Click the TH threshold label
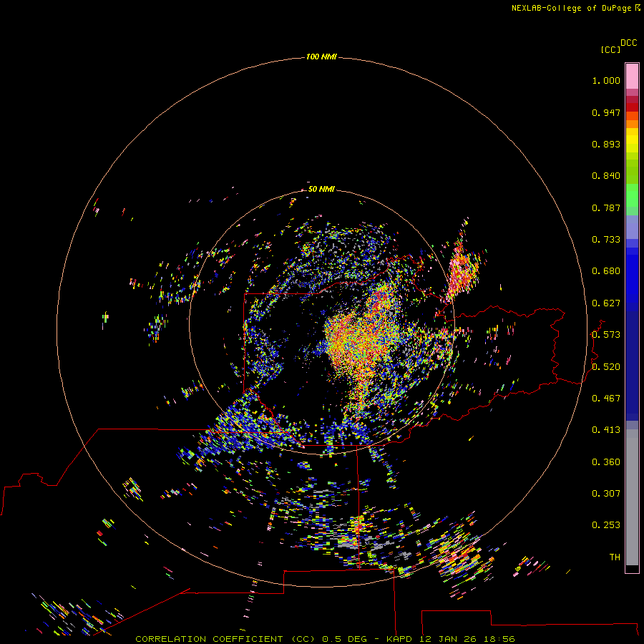Image resolution: width=644 pixels, height=644 pixels. 615,557
